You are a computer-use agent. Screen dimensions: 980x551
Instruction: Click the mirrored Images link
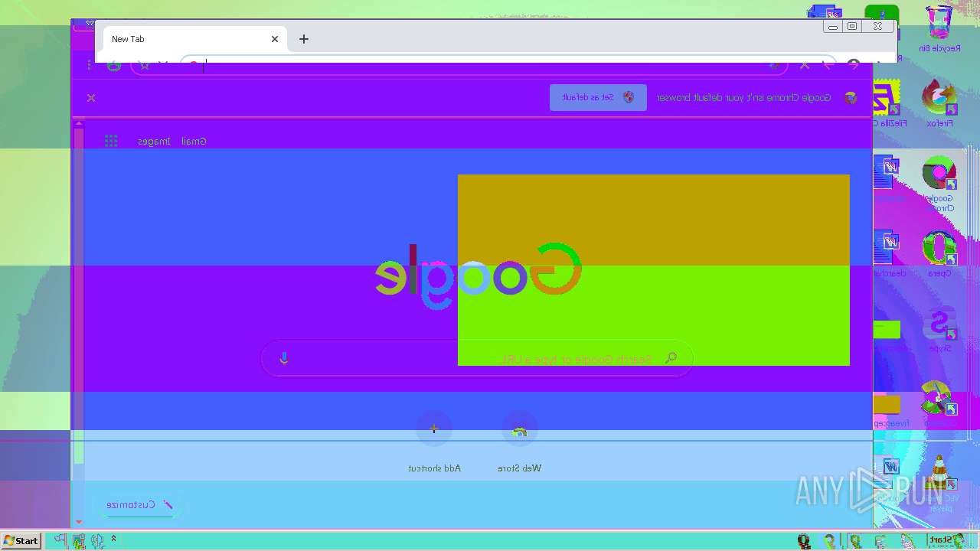pyautogui.click(x=154, y=141)
